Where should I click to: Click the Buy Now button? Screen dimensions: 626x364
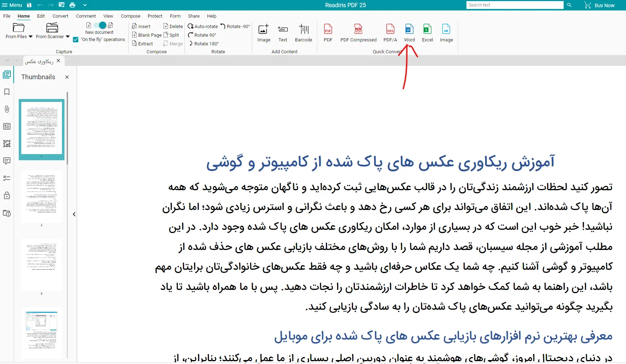tap(599, 5)
